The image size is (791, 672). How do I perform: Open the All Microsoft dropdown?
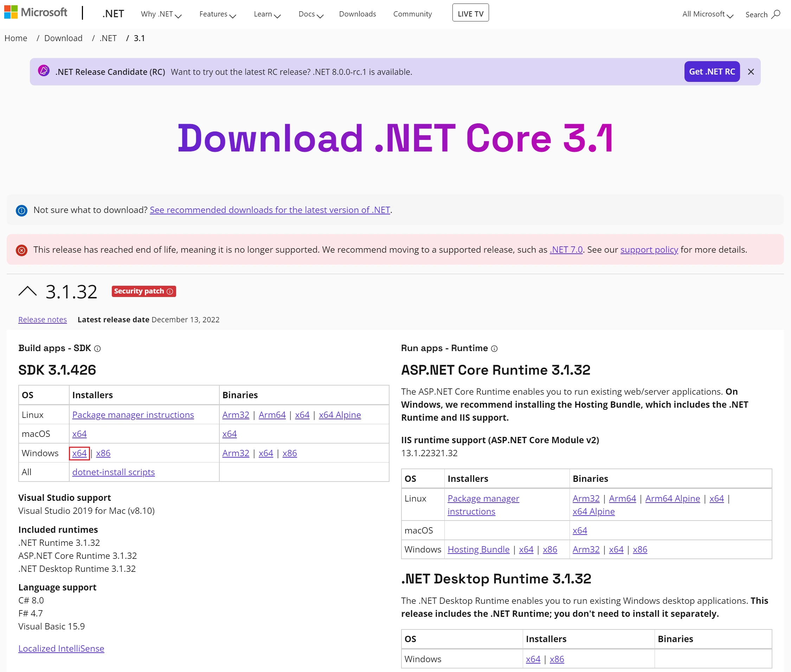(x=707, y=14)
